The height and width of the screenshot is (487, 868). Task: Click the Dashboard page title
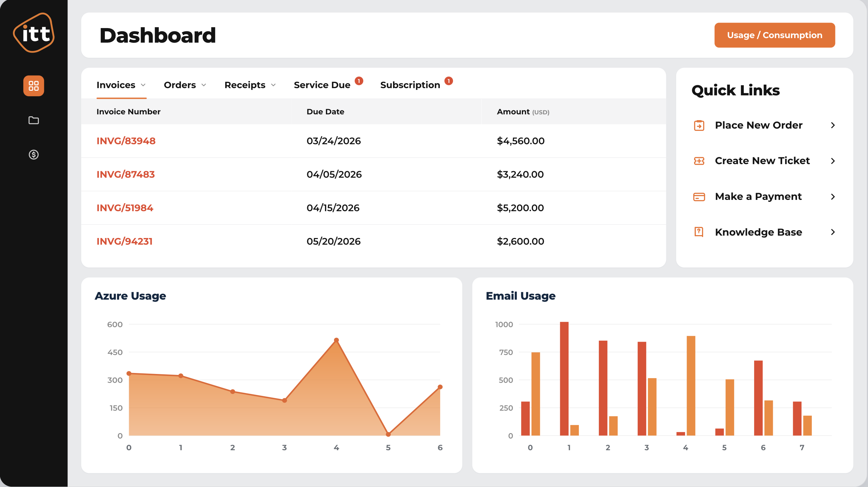coord(158,35)
